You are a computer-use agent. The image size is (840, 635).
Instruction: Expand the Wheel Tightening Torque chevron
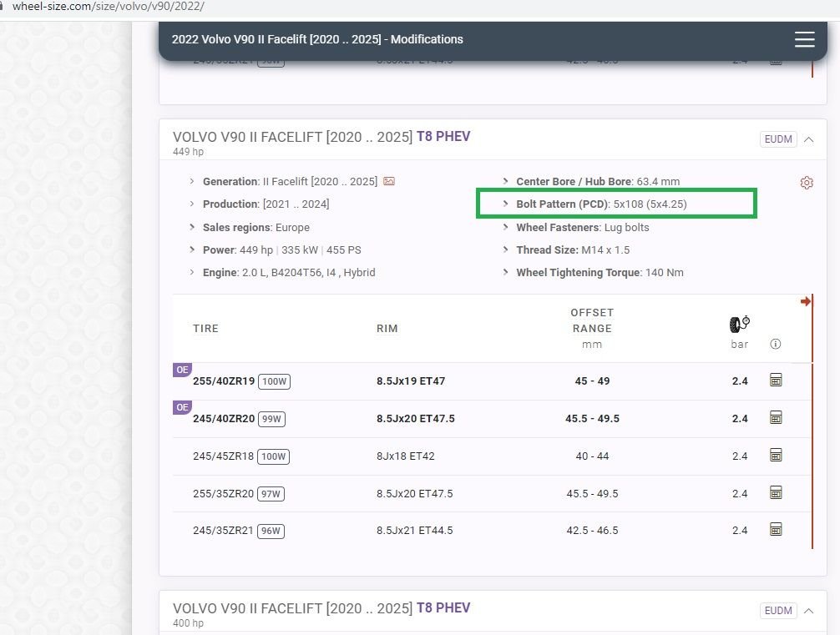(x=507, y=273)
